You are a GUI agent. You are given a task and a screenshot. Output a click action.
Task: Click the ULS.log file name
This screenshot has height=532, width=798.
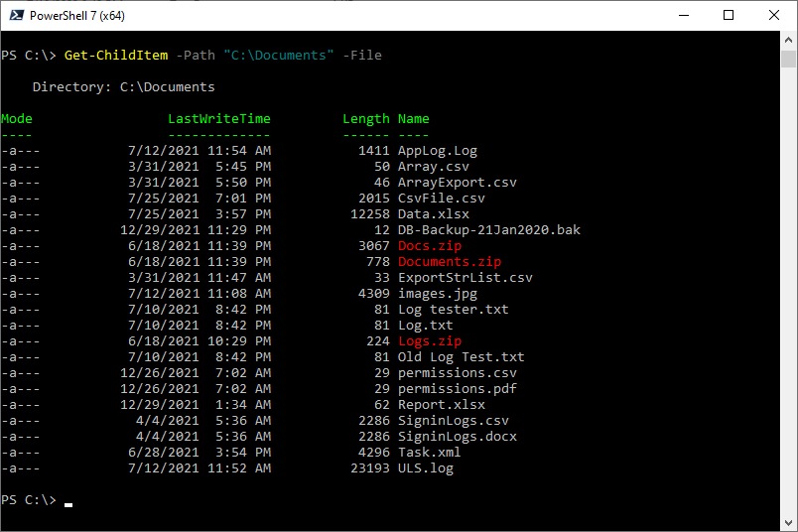click(426, 468)
